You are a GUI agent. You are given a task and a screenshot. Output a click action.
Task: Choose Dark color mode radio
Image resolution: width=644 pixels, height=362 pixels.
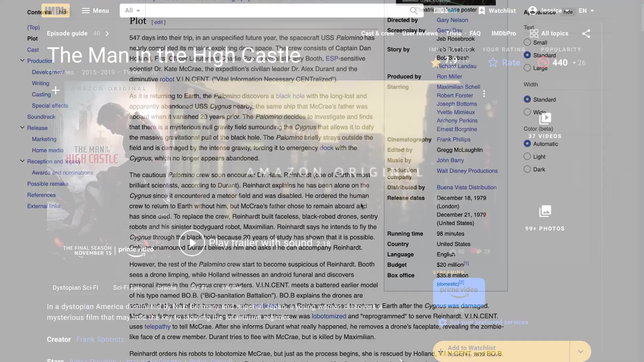(527, 169)
